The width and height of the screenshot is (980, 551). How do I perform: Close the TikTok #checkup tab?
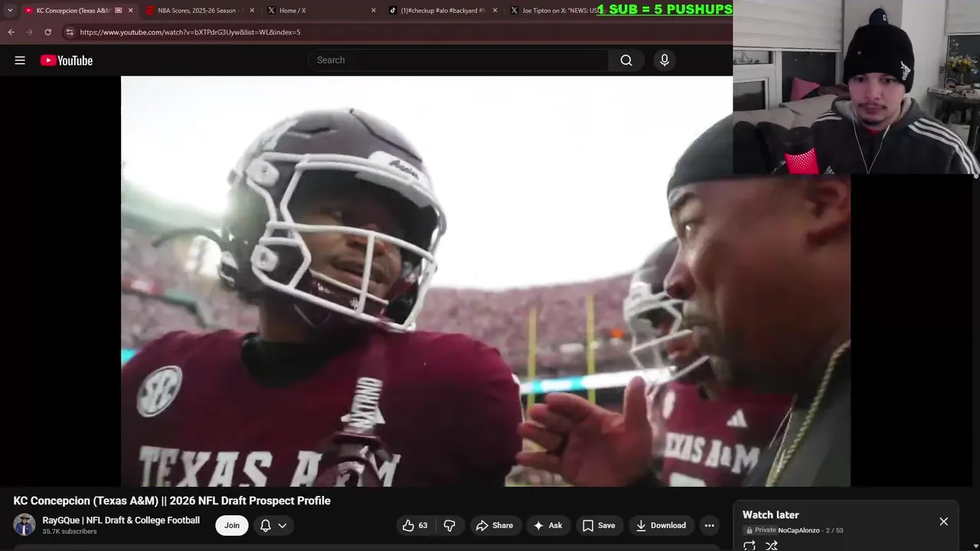(495, 11)
